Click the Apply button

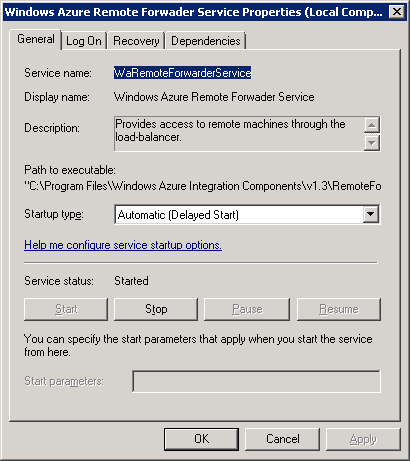tap(363, 439)
